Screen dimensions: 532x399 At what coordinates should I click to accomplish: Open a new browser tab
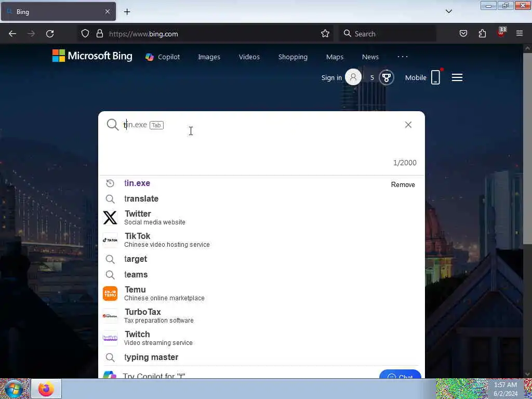(x=127, y=12)
